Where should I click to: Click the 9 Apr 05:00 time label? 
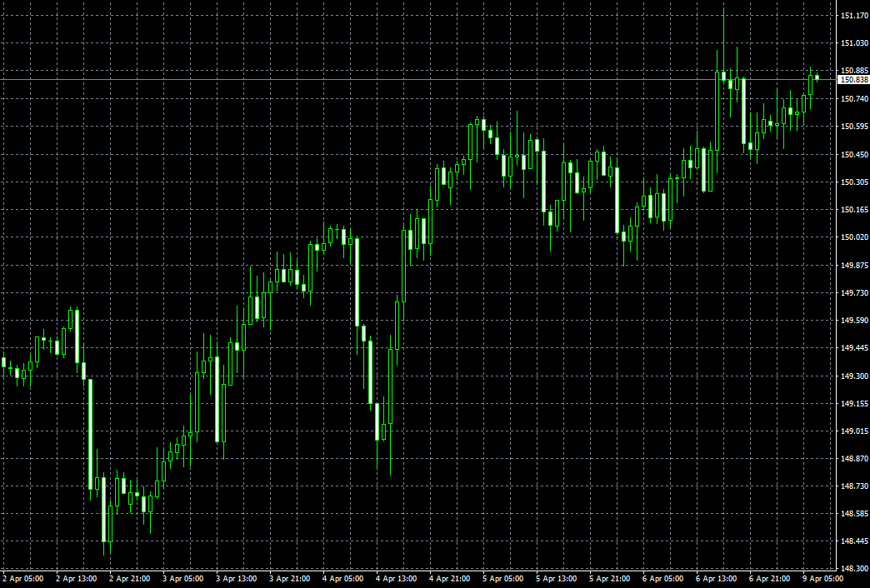click(822, 579)
